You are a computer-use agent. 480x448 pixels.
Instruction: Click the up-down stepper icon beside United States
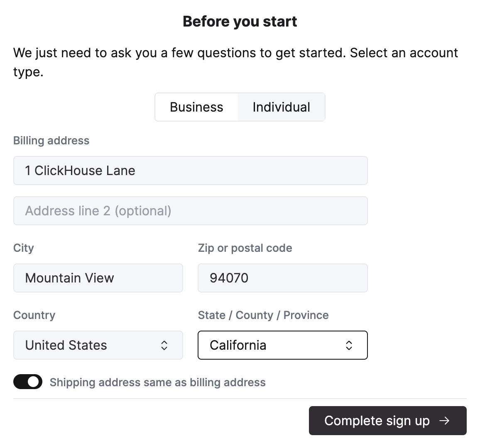(164, 345)
